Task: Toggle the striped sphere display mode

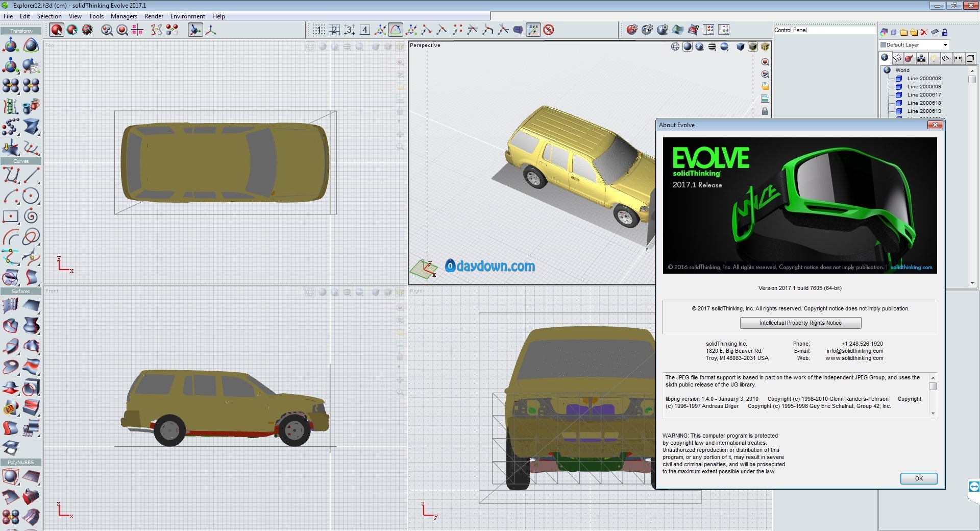Action: [x=712, y=47]
